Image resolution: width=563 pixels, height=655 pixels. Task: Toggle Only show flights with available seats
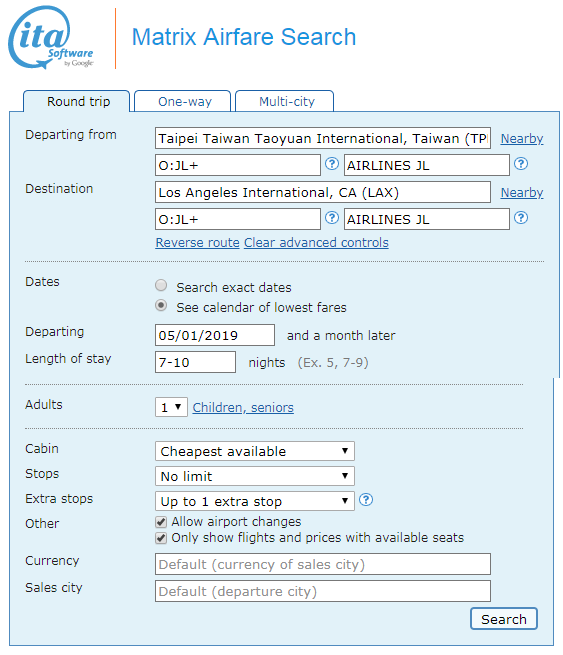click(161, 538)
